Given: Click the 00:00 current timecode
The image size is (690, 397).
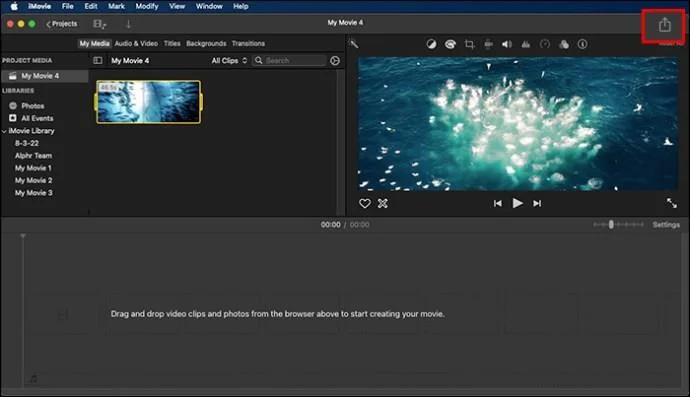Looking at the screenshot, I should tap(330, 225).
